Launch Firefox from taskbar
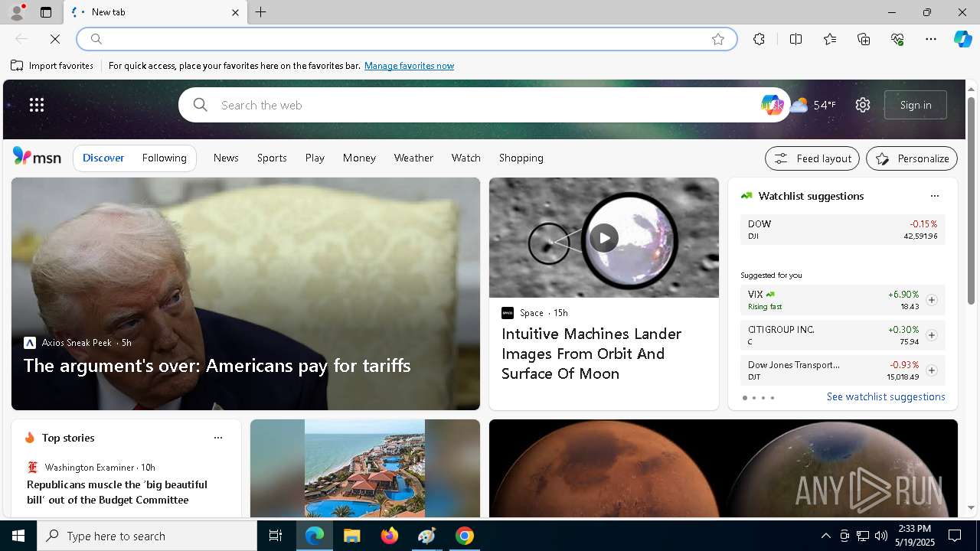 click(390, 536)
